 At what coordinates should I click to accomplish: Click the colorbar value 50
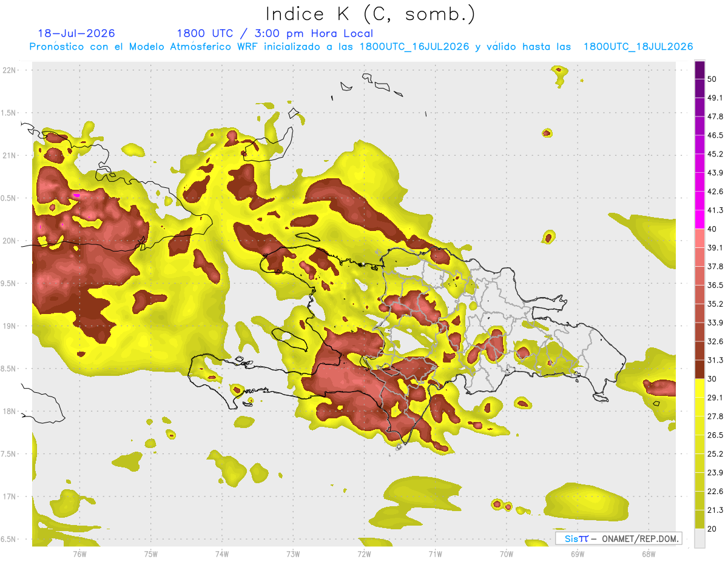tap(712, 79)
